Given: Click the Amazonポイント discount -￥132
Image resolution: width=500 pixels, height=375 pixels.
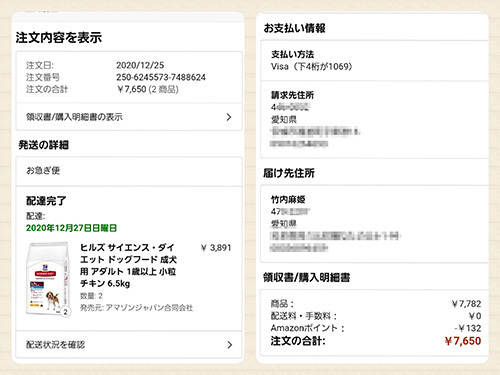Looking at the screenshot, I should point(468,328).
